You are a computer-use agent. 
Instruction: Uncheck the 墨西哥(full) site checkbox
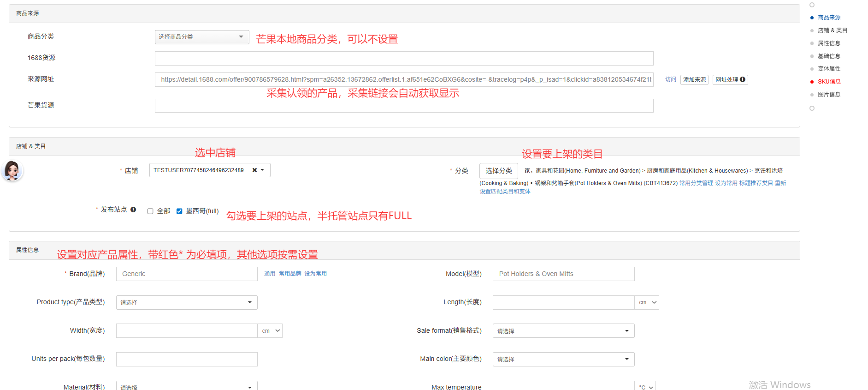point(179,211)
